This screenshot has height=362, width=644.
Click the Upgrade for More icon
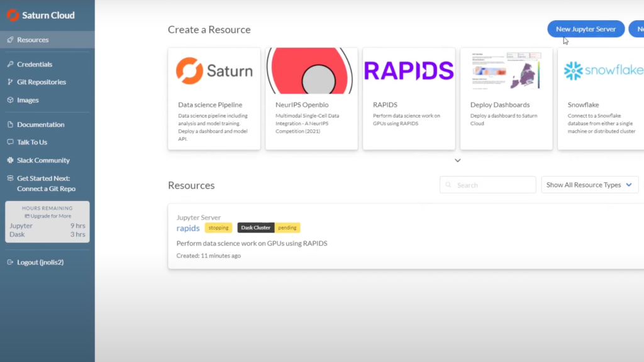[27, 216]
